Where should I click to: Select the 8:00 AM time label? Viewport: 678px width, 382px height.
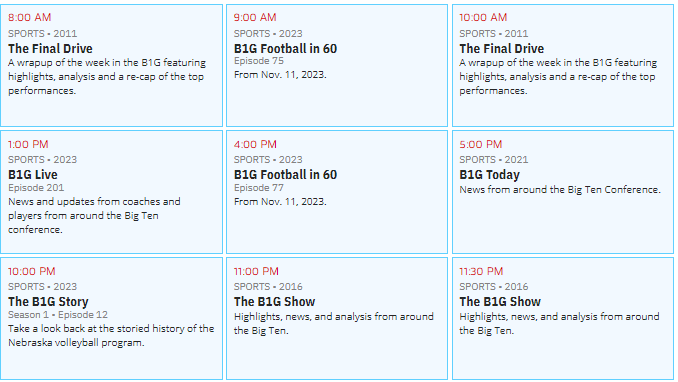(29, 17)
